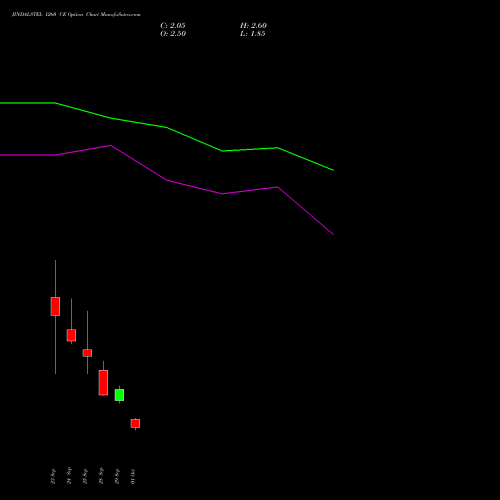This screenshot has height=500, width=500.
Task: Click the tall red candlestick above the '28 Sep' label
Action: tap(103, 383)
